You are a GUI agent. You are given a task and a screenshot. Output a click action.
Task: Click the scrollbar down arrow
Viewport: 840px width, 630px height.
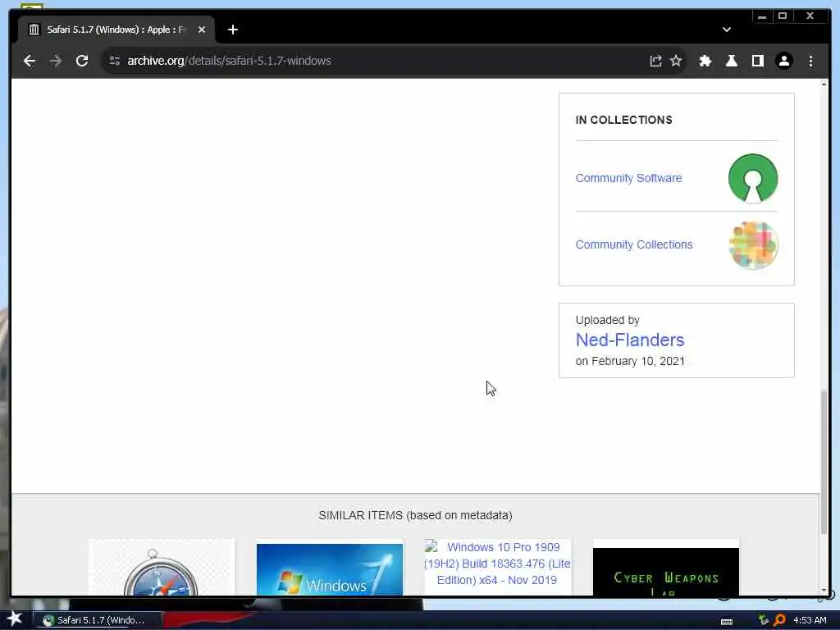click(824, 591)
